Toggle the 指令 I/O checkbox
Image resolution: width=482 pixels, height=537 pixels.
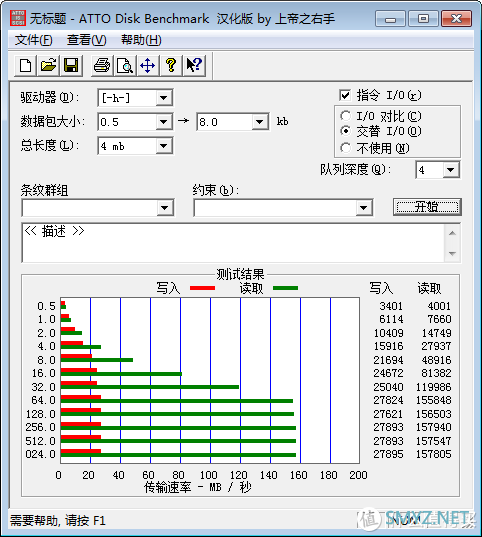[x=345, y=95]
